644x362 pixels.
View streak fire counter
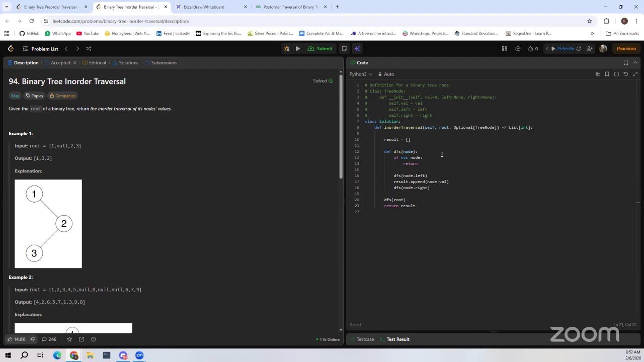click(533, 49)
